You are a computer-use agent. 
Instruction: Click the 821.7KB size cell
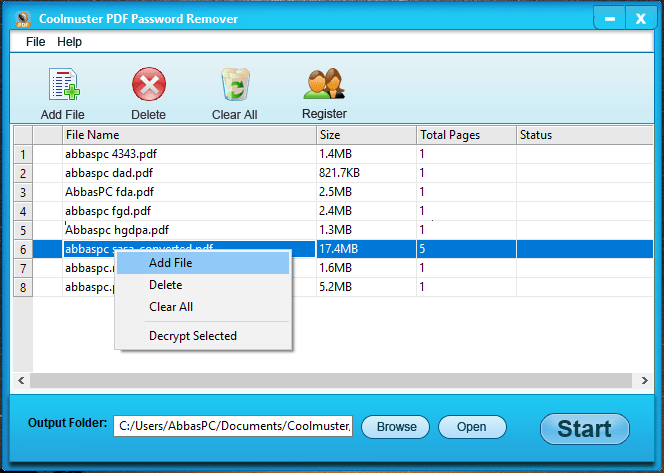[366, 173]
